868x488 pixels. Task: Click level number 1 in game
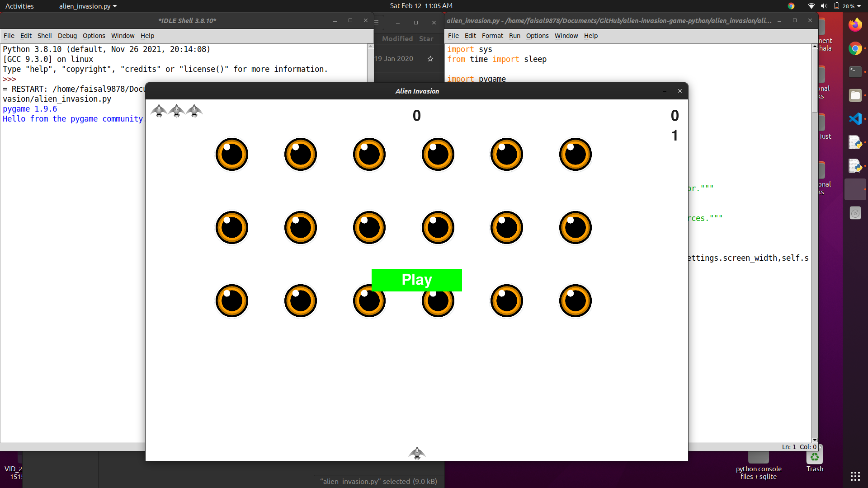pos(675,136)
